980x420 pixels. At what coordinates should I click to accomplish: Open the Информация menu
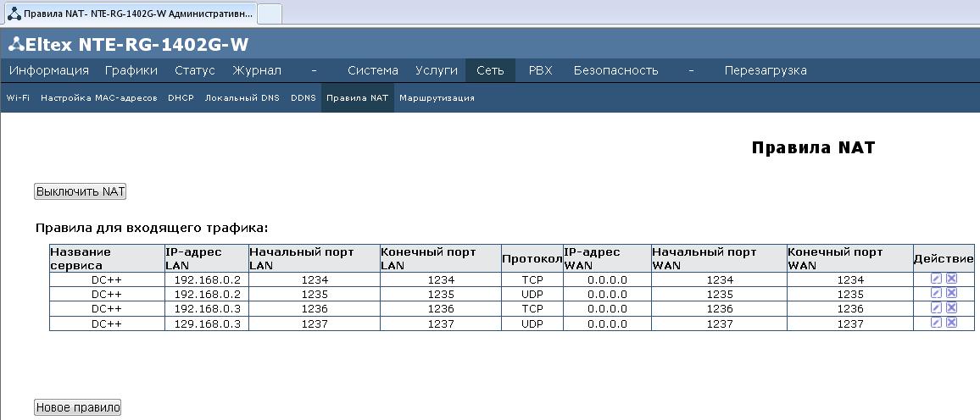coord(49,70)
